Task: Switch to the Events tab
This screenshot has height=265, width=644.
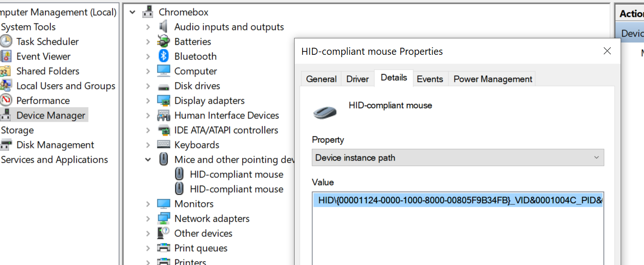Action: [429, 79]
